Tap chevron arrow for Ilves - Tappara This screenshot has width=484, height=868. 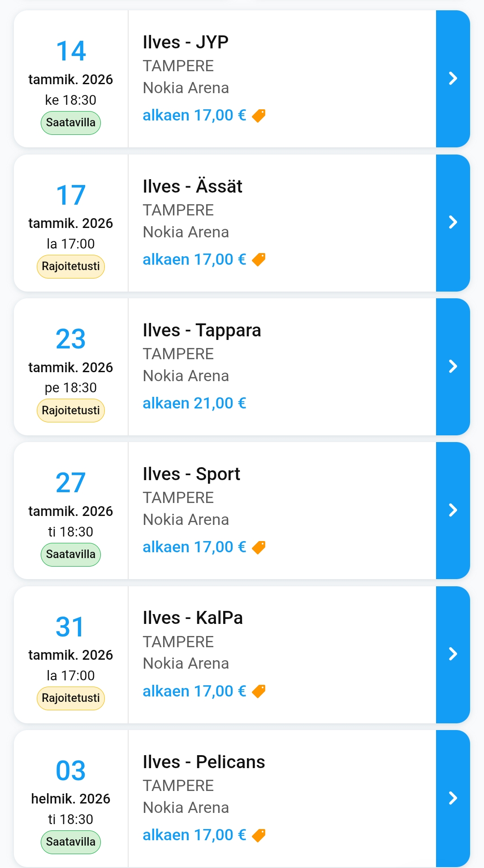pyautogui.click(x=453, y=366)
